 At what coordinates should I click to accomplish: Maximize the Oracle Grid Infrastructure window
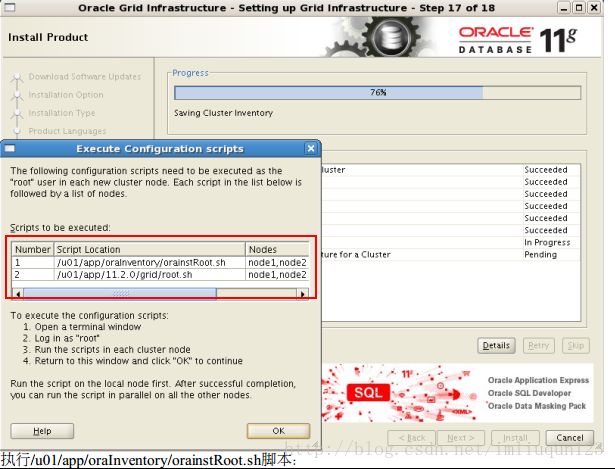[x=579, y=8]
